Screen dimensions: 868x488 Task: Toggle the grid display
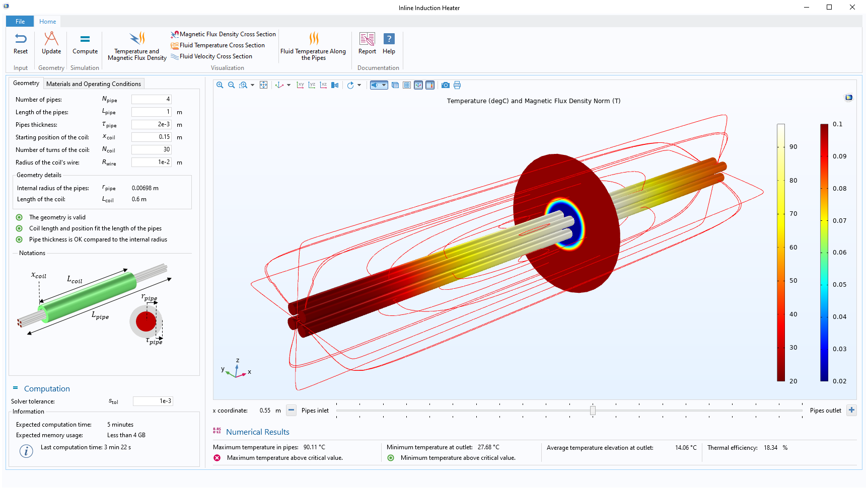tap(407, 85)
